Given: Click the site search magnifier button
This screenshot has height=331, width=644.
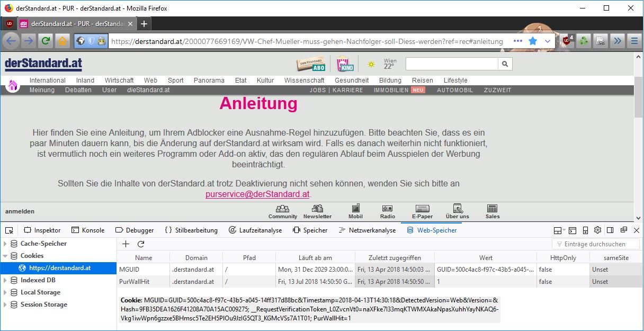Looking at the screenshot, I should [505, 64].
